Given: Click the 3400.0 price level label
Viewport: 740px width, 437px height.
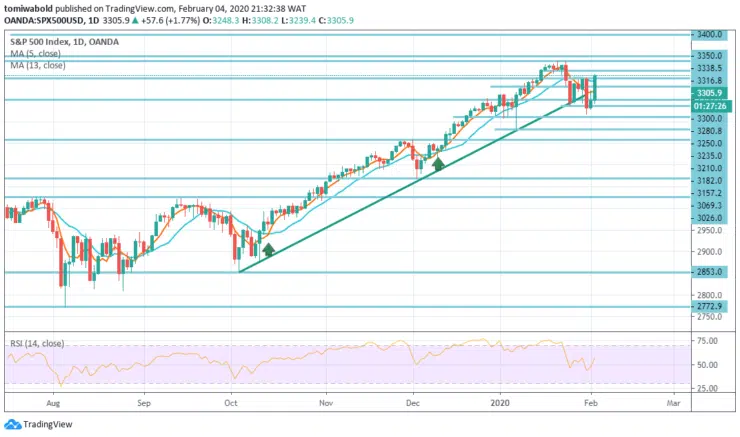Looking at the screenshot, I should pyautogui.click(x=710, y=34).
